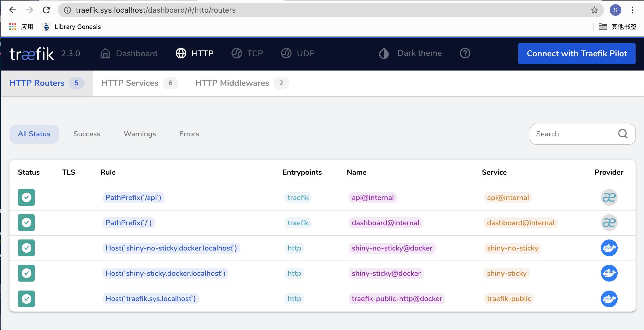The height and width of the screenshot is (330, 644).
Task: Click the Dark theme toggle icon
Action: [x=384, y=53]
